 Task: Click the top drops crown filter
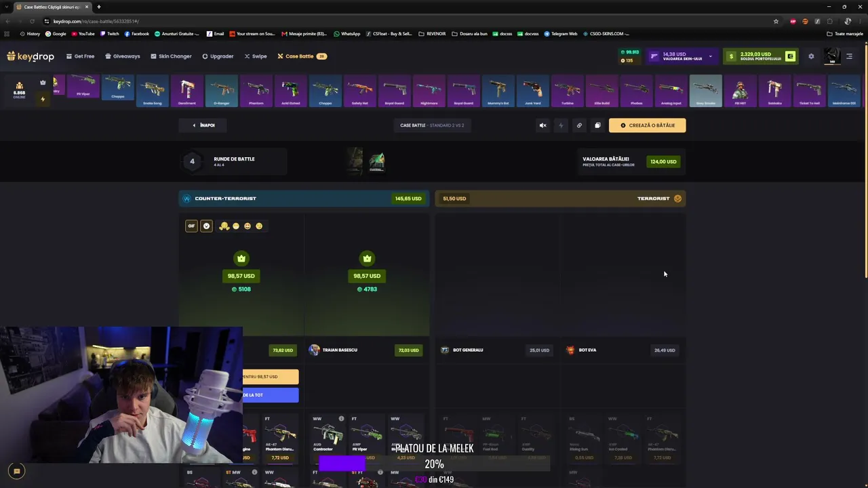(43, 83)
